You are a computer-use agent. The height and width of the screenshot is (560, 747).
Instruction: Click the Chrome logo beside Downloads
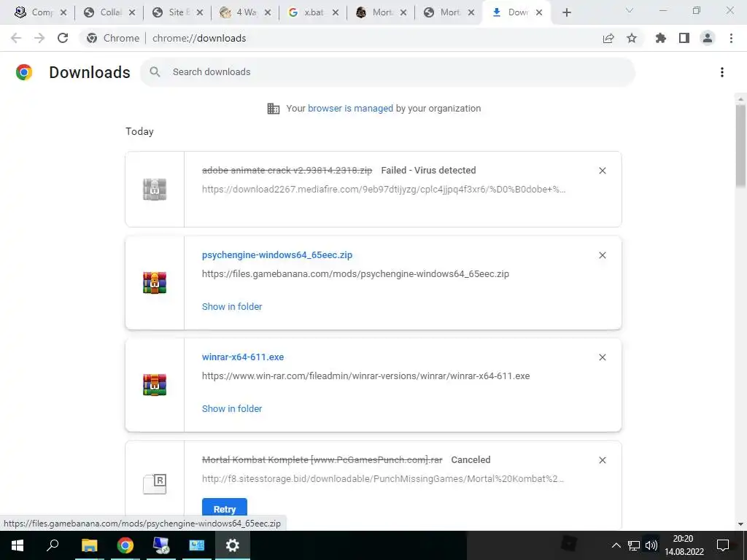24,72
